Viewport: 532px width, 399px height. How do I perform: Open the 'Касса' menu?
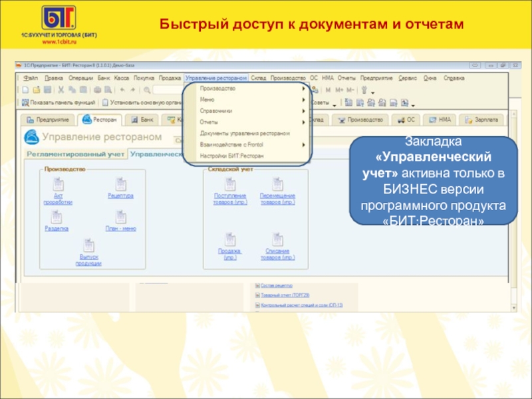[122, 78]
